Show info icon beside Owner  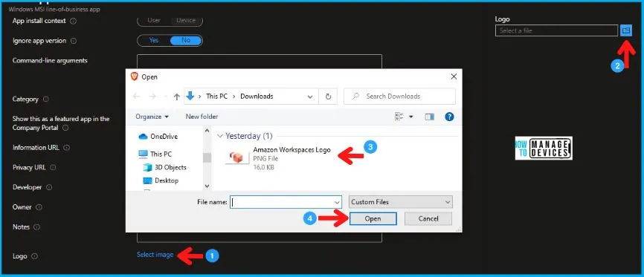pyautogui.click(x=39, y=207)
